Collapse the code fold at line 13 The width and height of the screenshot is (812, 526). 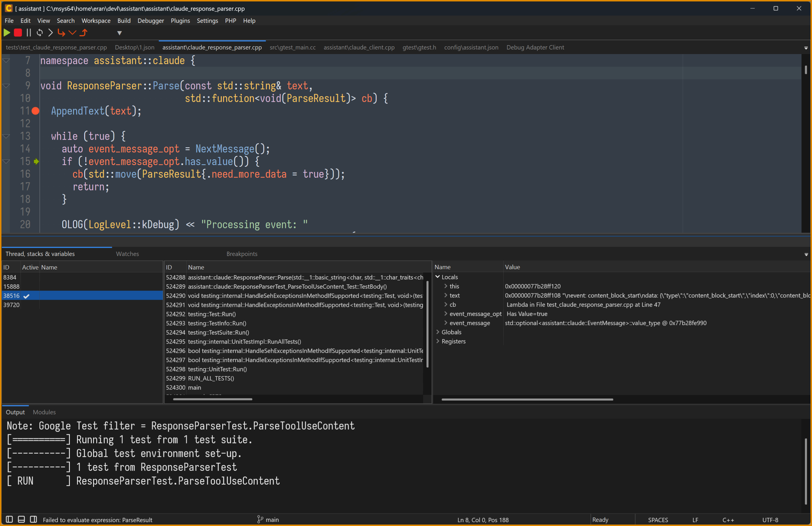[x=6, y=136]
